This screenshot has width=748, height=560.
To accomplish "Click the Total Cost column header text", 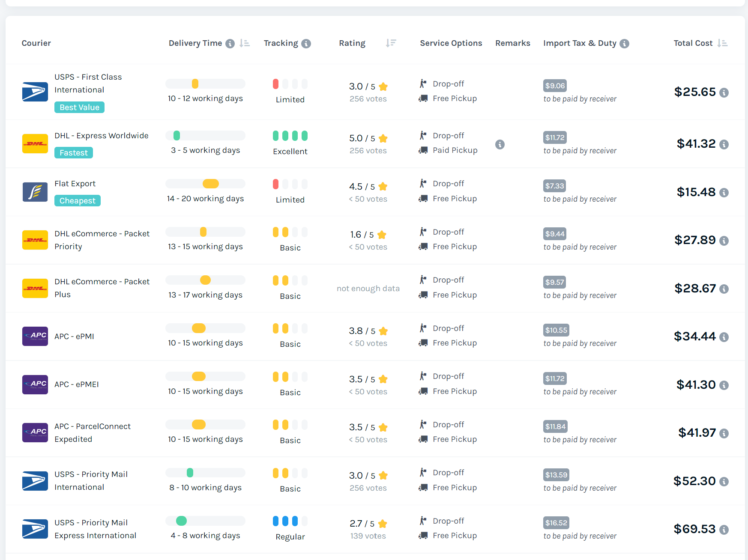I will click(x=693, y=43).
